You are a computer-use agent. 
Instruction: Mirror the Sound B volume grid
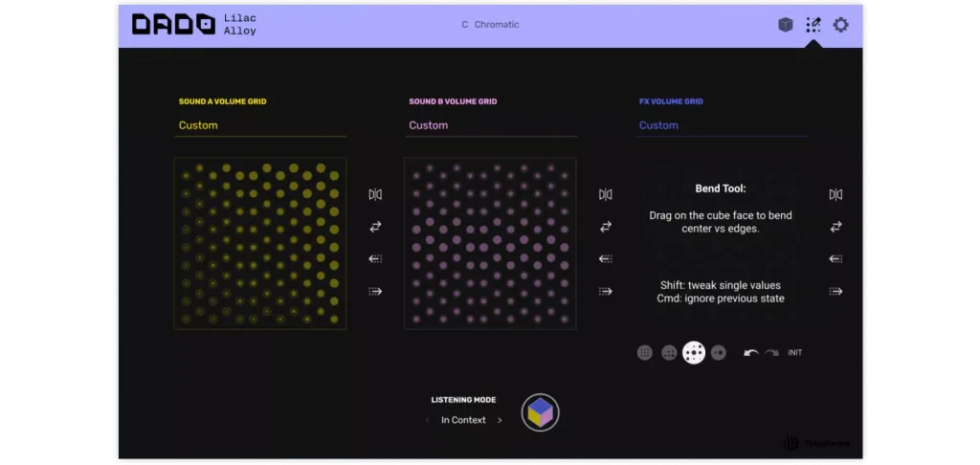click(x=606, y=194)
